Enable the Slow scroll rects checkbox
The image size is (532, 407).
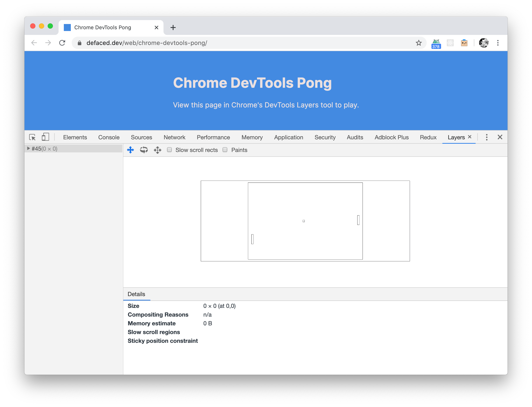pyautogui.click(x=169, y=150)
